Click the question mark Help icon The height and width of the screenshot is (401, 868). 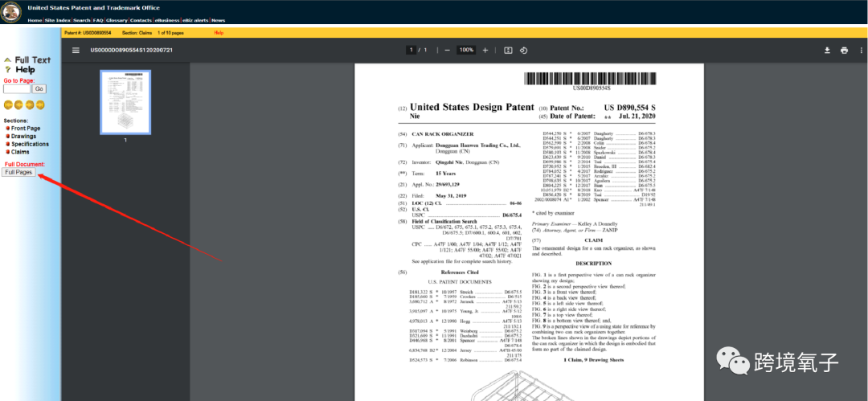8,70
